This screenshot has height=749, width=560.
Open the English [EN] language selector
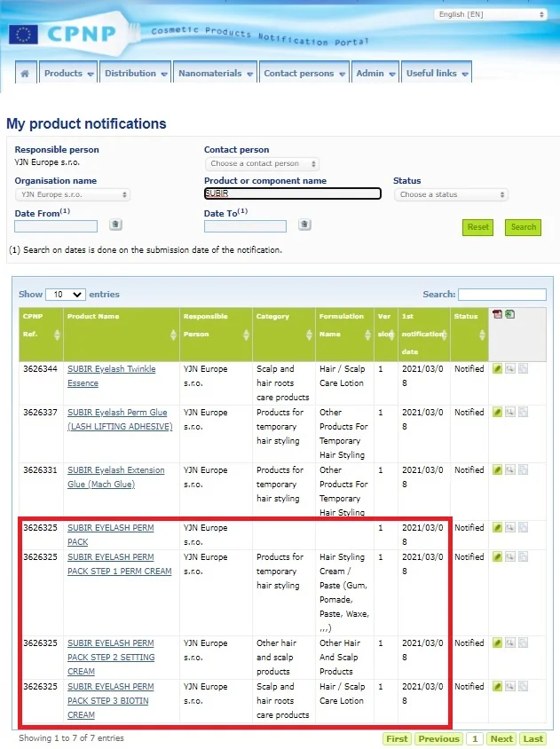pos(490,14)
